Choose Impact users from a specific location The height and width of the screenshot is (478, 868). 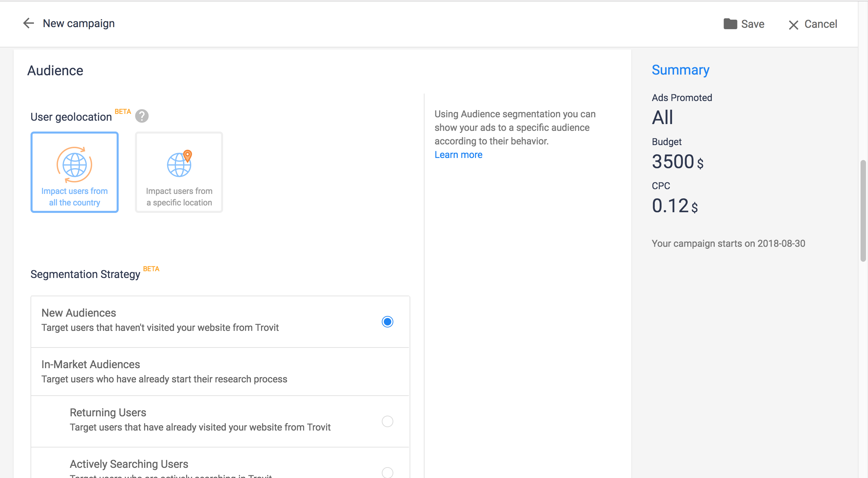click(x=179, y=197)
